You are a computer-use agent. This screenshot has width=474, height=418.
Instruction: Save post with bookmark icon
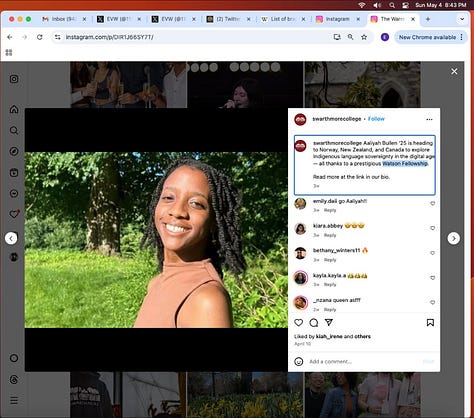pyautogui.click(x=430, y=323)
